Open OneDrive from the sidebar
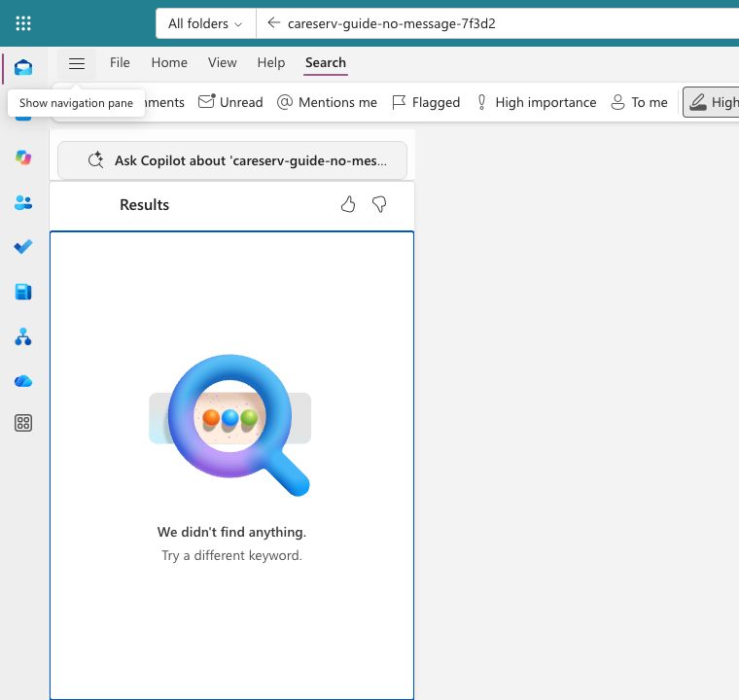This screenshot has width=739, height=700. 23,381
